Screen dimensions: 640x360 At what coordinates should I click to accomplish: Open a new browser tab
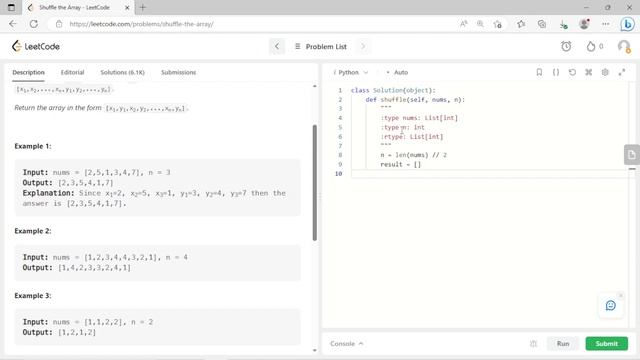tap(142, 7)
